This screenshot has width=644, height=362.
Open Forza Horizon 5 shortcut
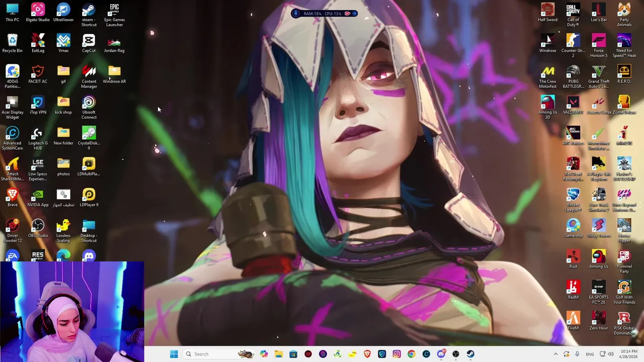(599, 46)
